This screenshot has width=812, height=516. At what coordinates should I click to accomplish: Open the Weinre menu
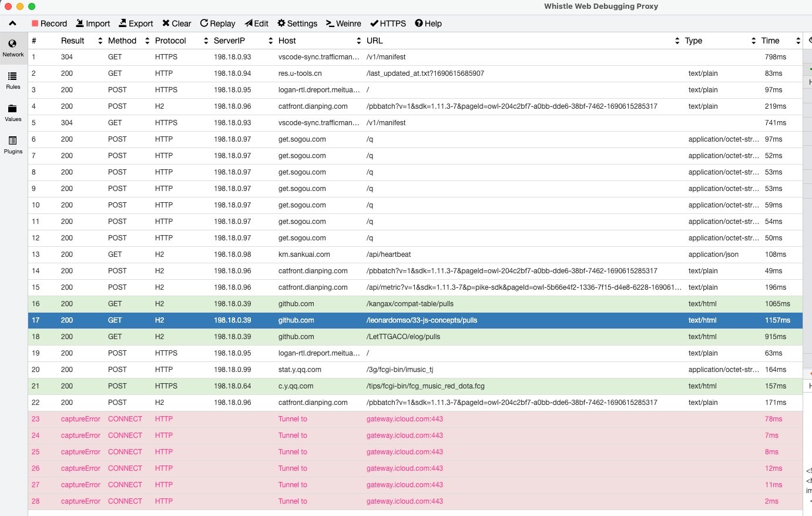click(x=344, y=24)
